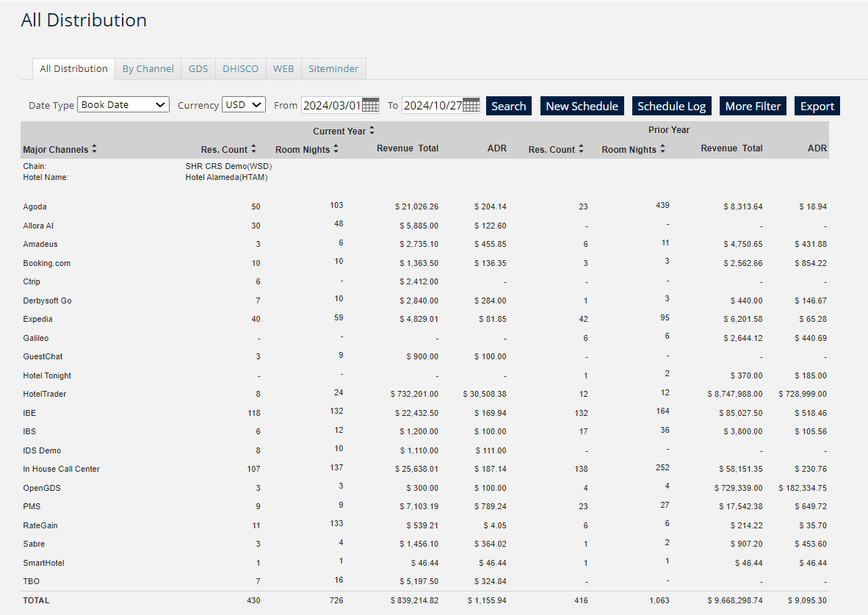
Task: Click the Prior Year column group header
Action: [669, 129]
